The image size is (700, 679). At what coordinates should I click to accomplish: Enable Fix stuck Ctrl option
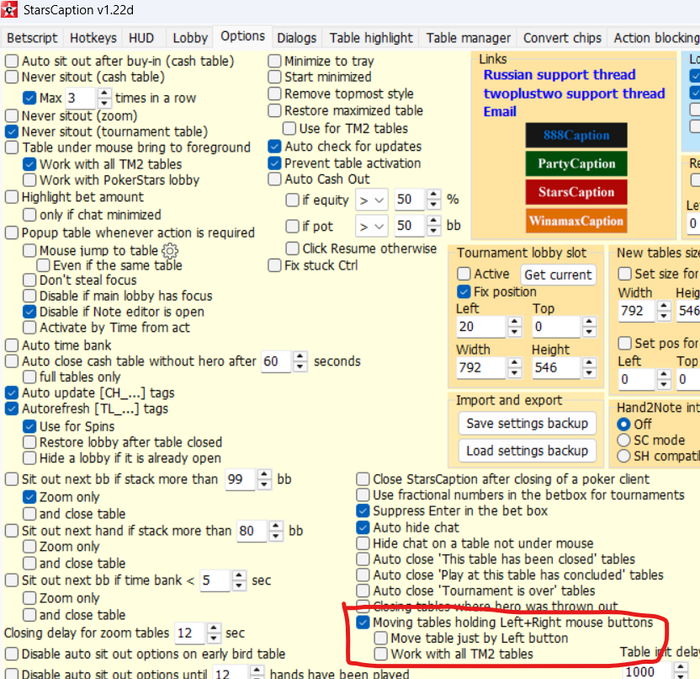point(274,265)
